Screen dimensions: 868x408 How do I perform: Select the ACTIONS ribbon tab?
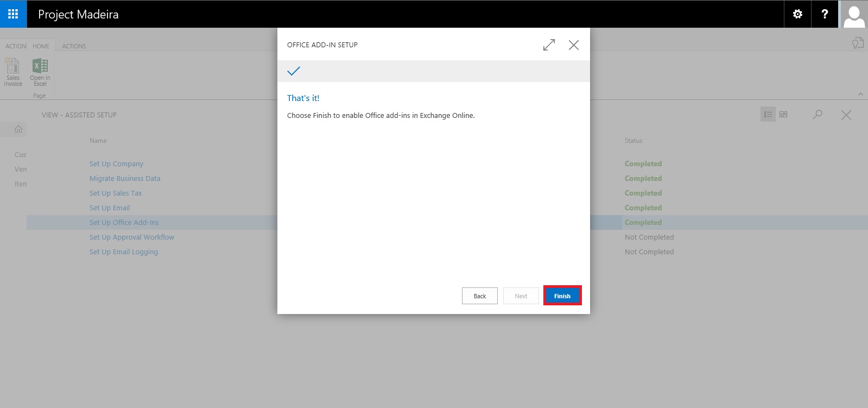tap(74, 46)
